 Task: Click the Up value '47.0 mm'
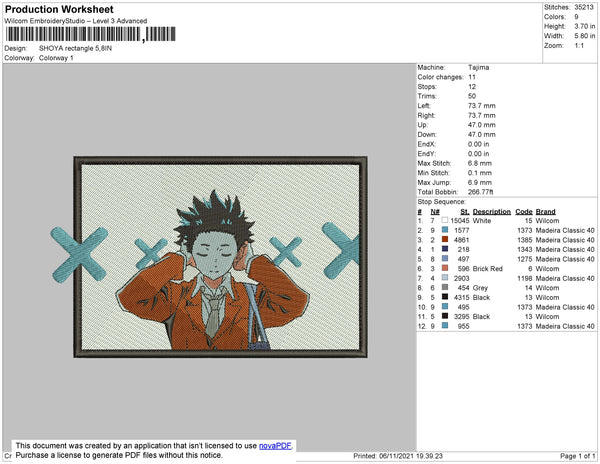coord(481,125)
